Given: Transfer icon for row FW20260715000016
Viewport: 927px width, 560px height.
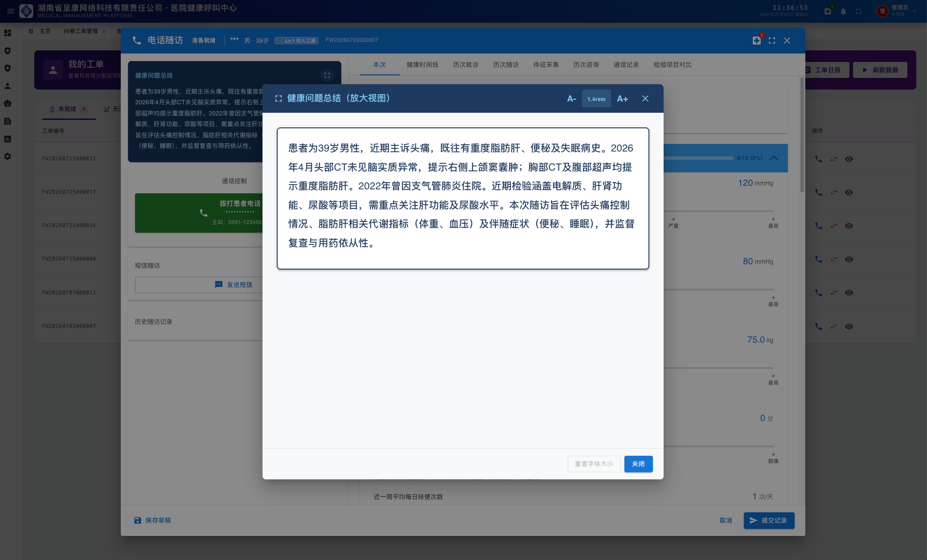Looking at the screenshot, I should click(x=834, y=226).
